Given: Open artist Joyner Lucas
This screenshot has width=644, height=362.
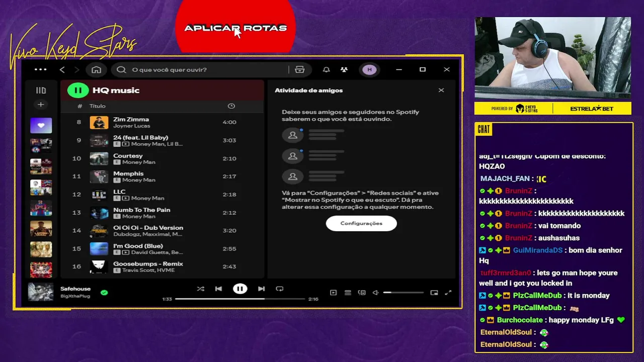Looking at the screenshot, I should [x=132, y=126].
